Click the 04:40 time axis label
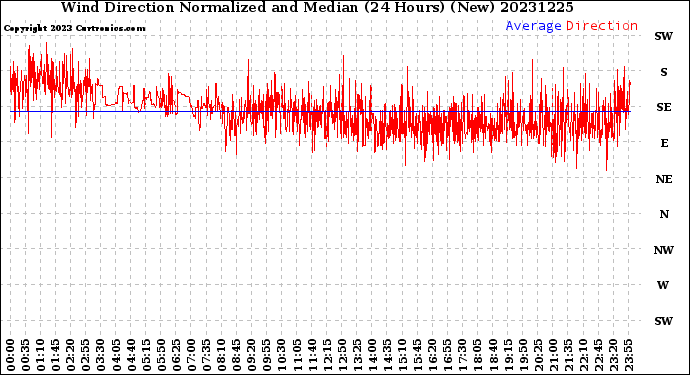 coord(131,355)
